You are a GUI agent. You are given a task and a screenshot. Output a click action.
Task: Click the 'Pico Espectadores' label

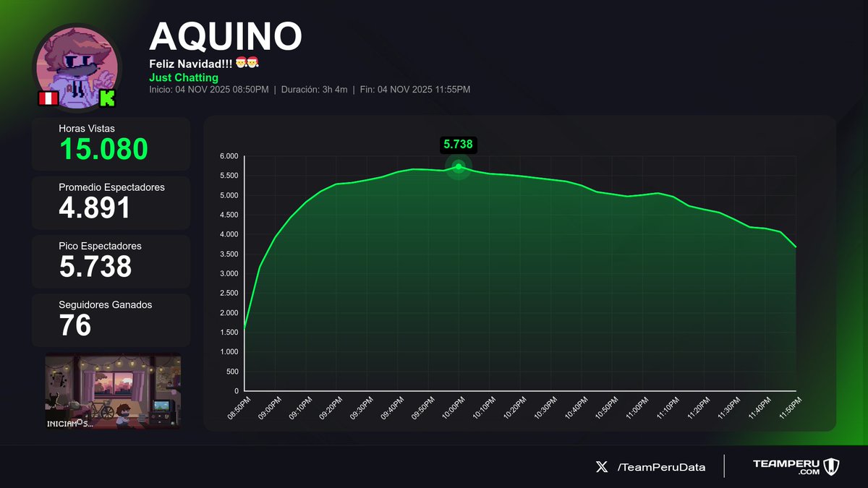(x=101, y=246)
